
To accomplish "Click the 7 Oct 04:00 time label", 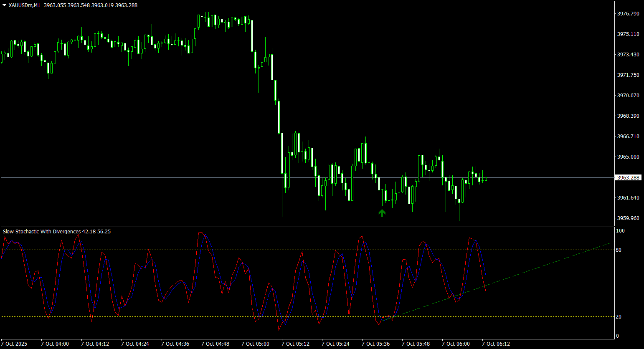I will tap(55, 344).
